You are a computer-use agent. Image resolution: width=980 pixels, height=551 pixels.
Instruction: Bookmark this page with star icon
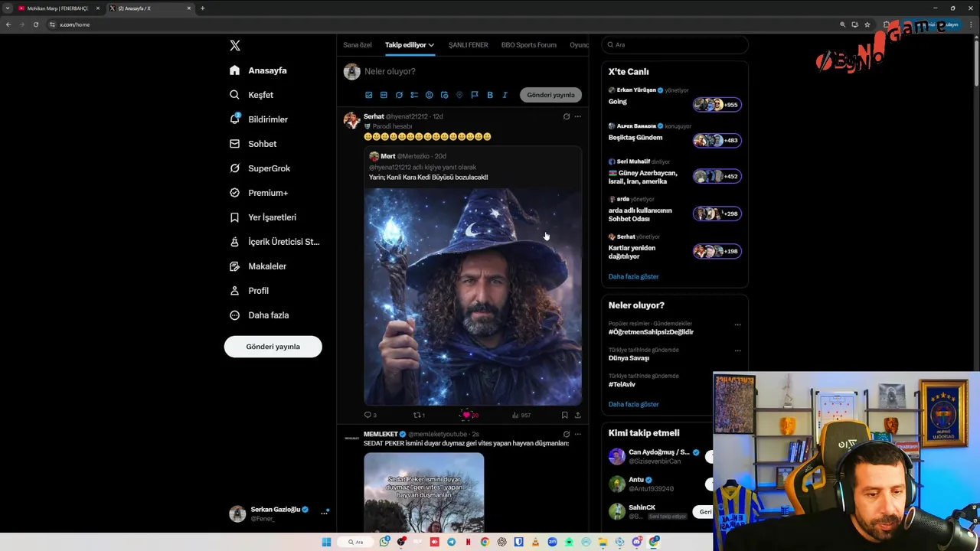[x=867, y=24]
